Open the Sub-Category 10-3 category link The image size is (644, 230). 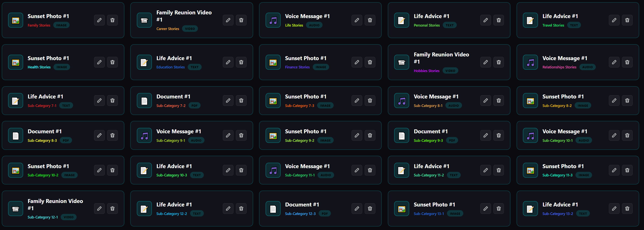point(172,175)
